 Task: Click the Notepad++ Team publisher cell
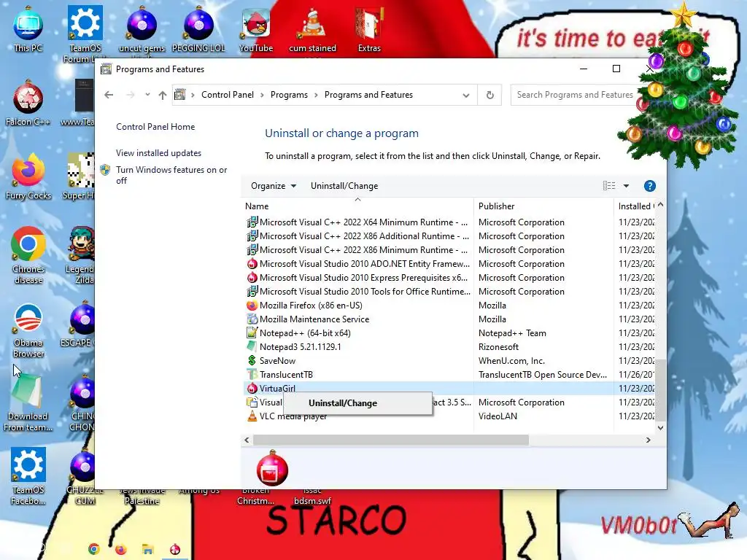(512, 332)
